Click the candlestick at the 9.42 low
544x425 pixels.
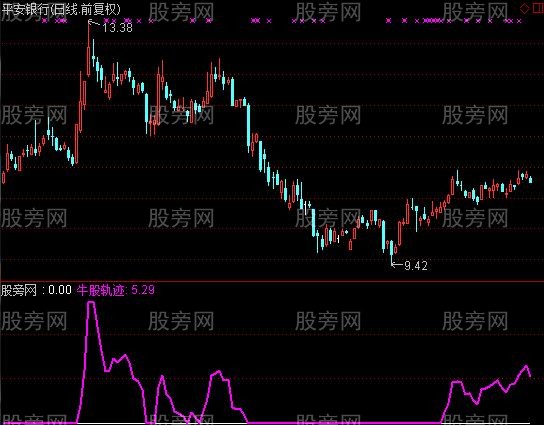(392, 252)
